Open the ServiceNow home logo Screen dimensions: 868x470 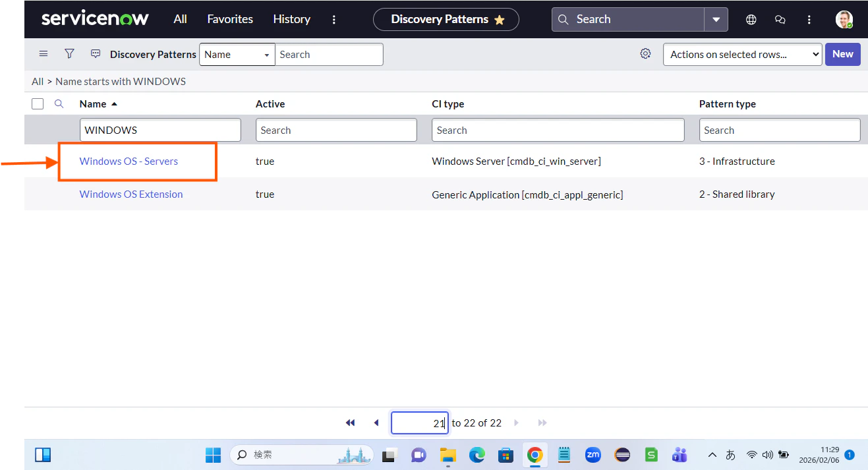(x=95, y=19)
